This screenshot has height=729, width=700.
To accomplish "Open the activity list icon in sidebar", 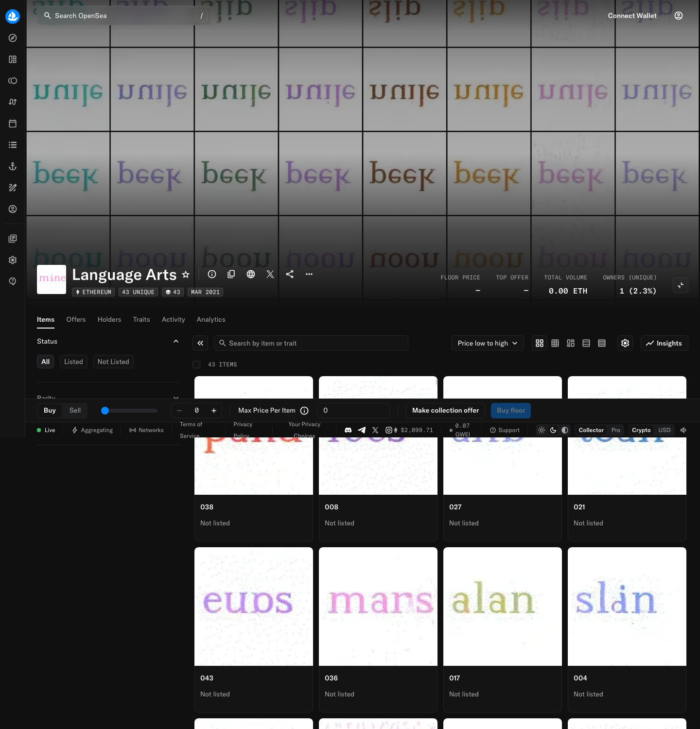I will pos(13,145).
